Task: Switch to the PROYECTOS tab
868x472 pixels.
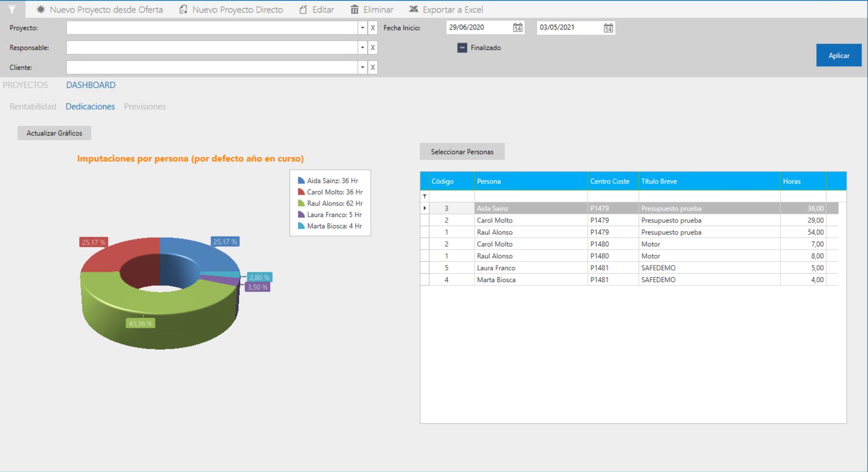Action: point(25,85)
